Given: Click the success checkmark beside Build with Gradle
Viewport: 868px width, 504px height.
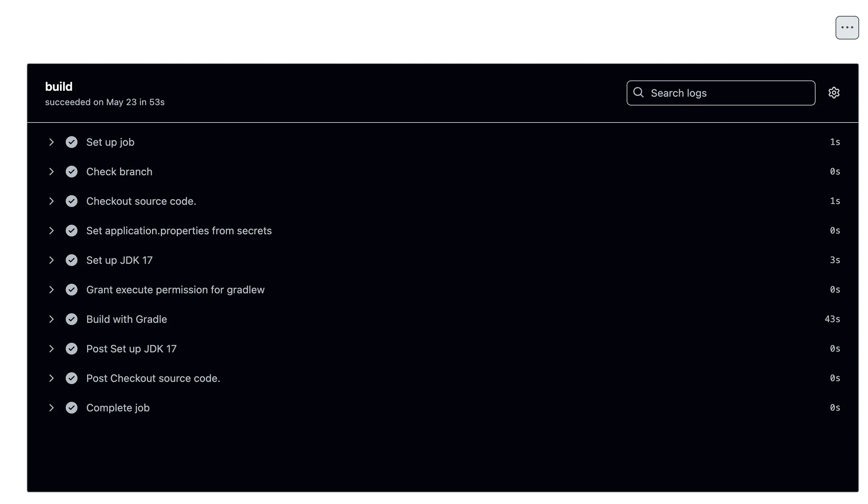Looking at the screenshot, I should click(72, 319).
